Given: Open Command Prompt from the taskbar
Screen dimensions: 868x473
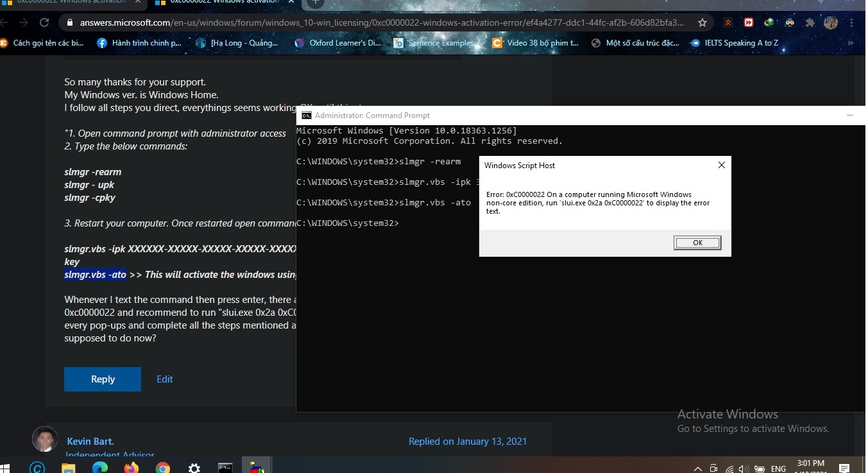Looking at the screenshot, I should click(x=225, y=467).
